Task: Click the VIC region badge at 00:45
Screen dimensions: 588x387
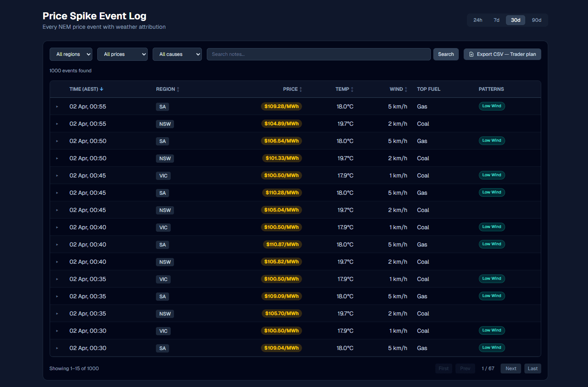Action: tap(163, 176)
